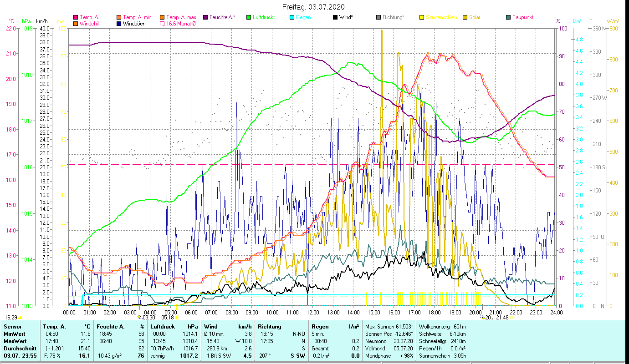Click the Temp. A. min legend swatch
629x364 pixels.
(x=119, y=17)
